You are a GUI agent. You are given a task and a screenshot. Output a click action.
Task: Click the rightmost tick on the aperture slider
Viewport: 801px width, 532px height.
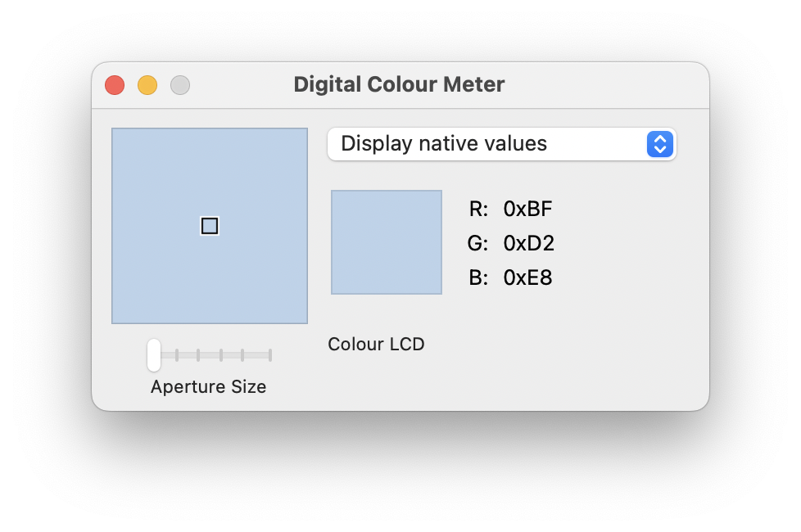tap(270, 354)
